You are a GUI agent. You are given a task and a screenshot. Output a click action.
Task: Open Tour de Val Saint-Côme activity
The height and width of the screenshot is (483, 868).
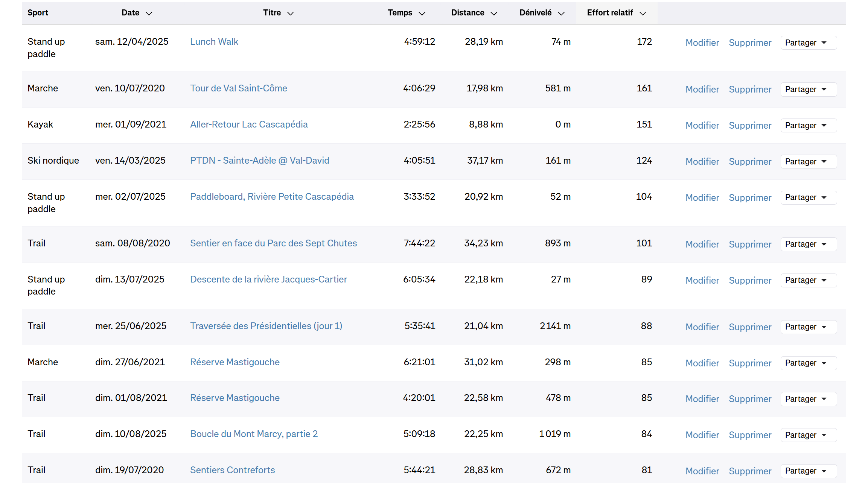238,88
